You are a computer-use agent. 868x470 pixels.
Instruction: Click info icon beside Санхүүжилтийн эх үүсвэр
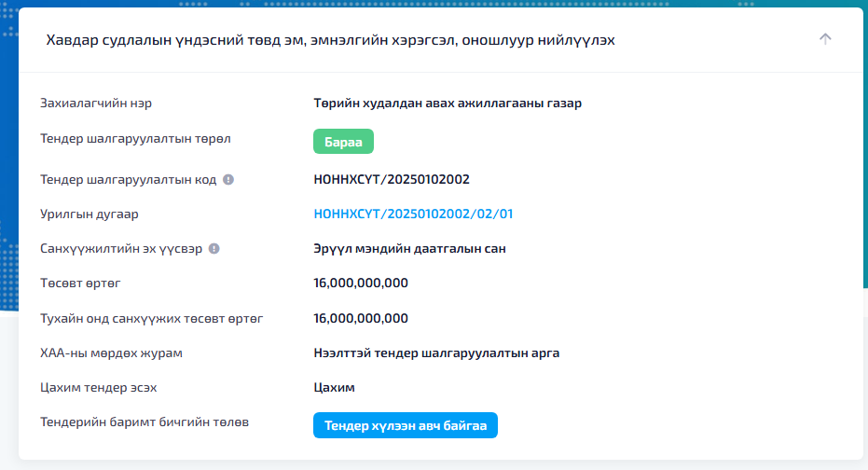pos(214,249)
